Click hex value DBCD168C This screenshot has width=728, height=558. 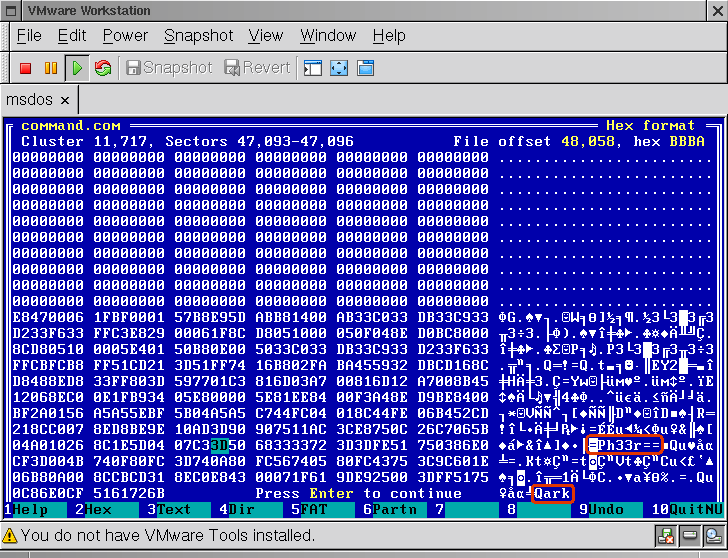(x=453, y=365)
